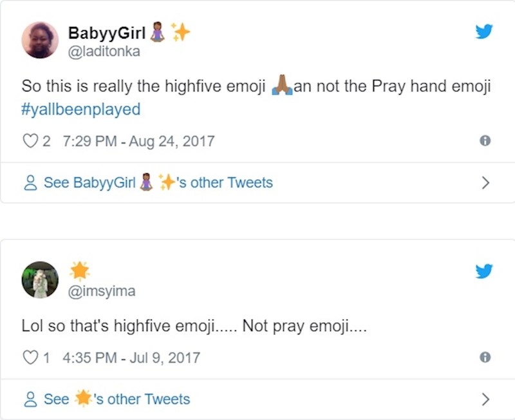This screenshot has width=515, height=420.
Task: Click person icon beside See star's other Tweets
Action: [30, 399]
